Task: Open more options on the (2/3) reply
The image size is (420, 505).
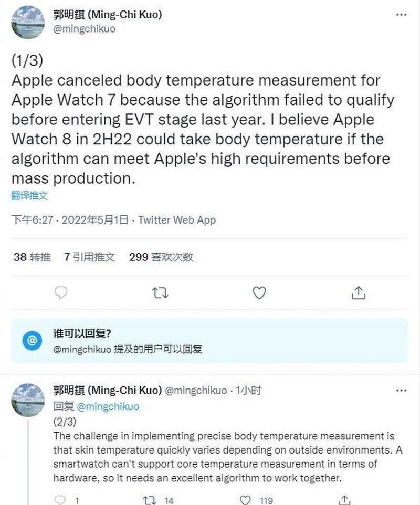Action: point(401,391)
